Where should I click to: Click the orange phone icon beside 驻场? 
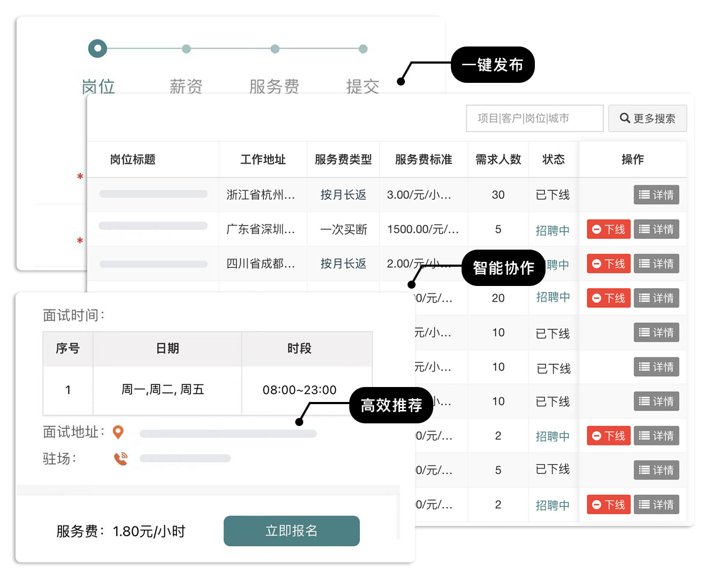[x=121, y=459]
